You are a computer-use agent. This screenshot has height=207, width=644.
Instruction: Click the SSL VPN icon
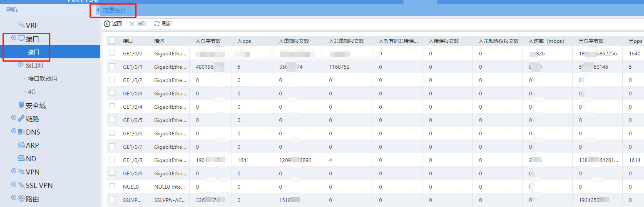point(21,185)
